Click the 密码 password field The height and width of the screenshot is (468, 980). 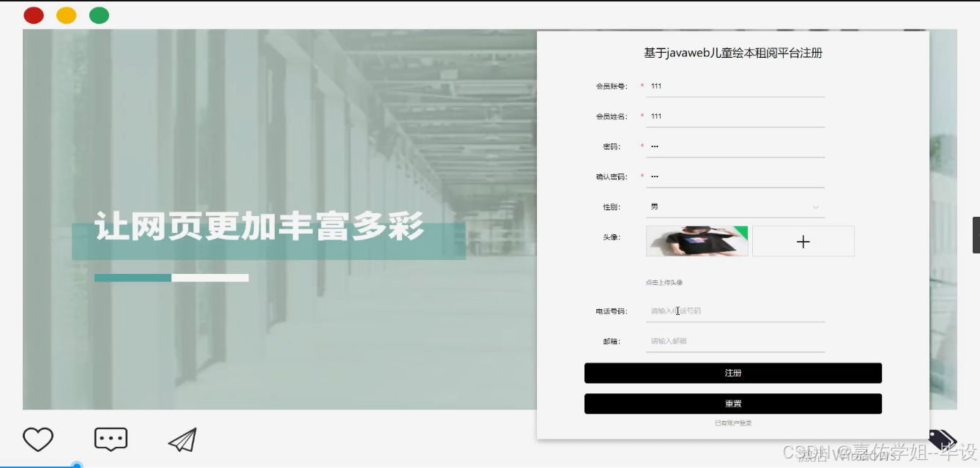[734, 146]
